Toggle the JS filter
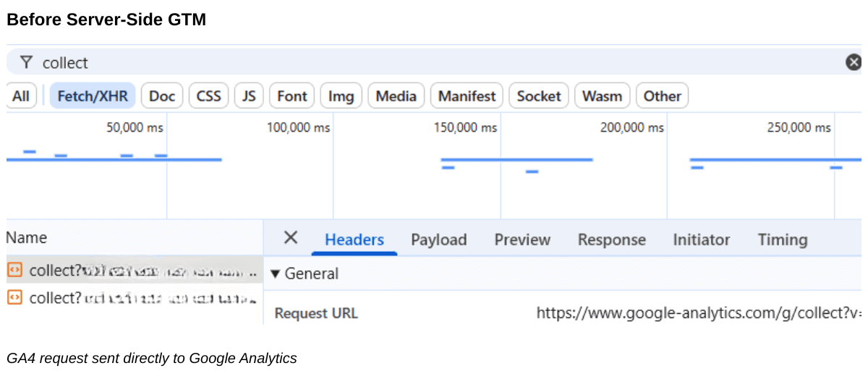This screenshot has width=868, height=376. click(x=249, y=96)
